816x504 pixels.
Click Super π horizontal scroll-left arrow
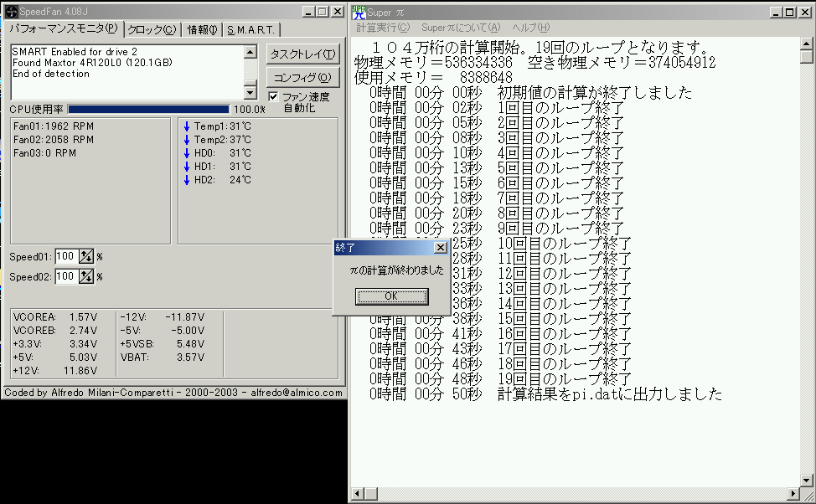(x=358, y=493)
